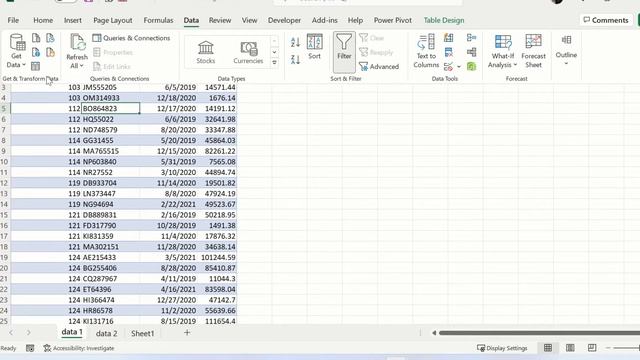Expand the Data Validation dropdown arrow
The width and height of the screenshot is (640, 360).
pyautogui.click(x=459, y=67)
